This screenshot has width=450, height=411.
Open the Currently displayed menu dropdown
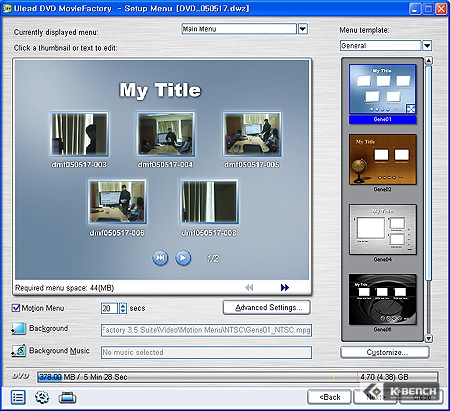click(x=303, y=29)
